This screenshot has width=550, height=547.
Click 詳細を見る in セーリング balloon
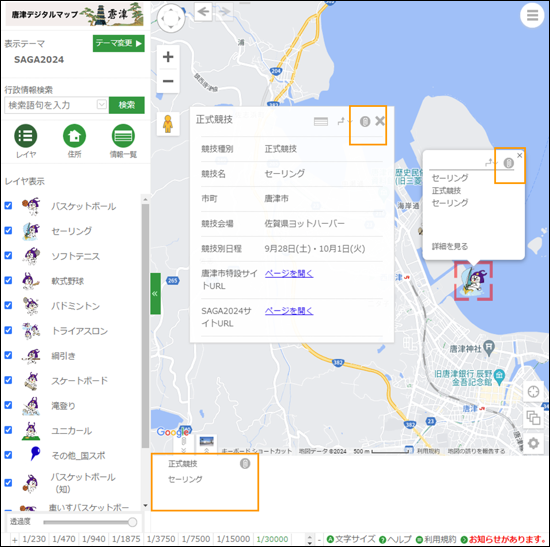pyautogui.click(x=450, y=246)
